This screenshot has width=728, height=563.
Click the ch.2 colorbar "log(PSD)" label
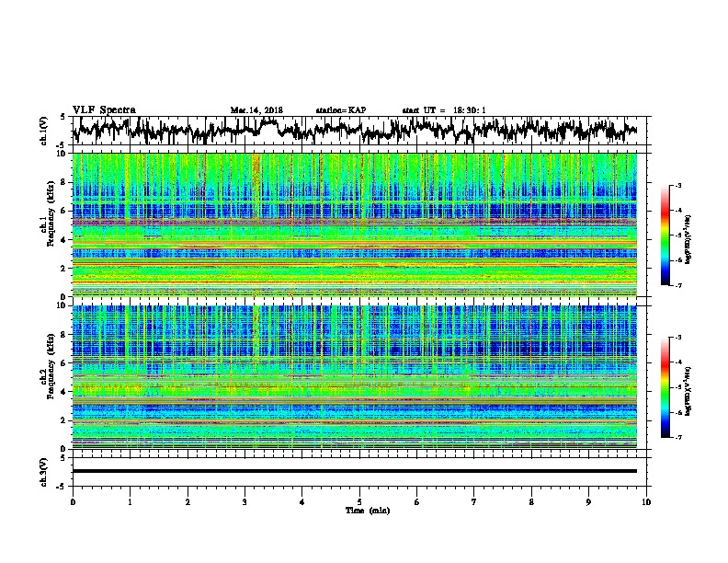pos(688,392)
